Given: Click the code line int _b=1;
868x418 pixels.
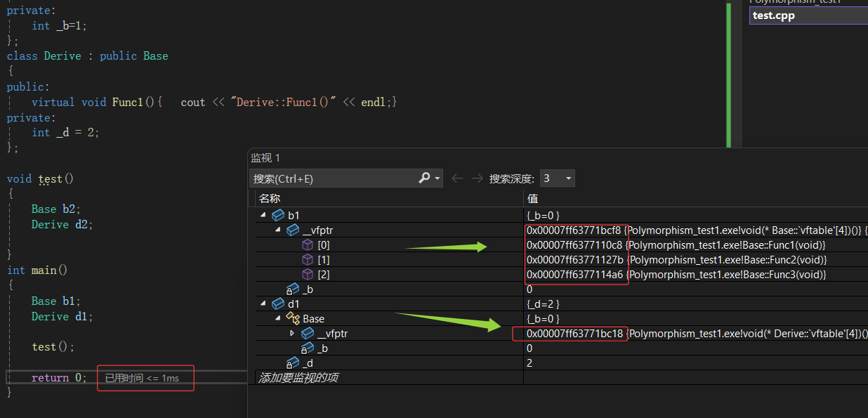Looking at the screenshot, I should pyautogui.click(x=59, y=25).
